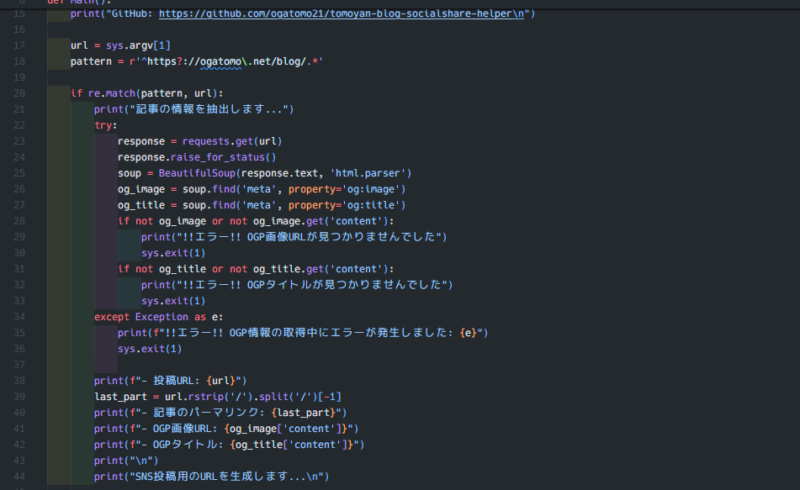
Task: Click response.raise_for_status() call
Action: point(196,157)
